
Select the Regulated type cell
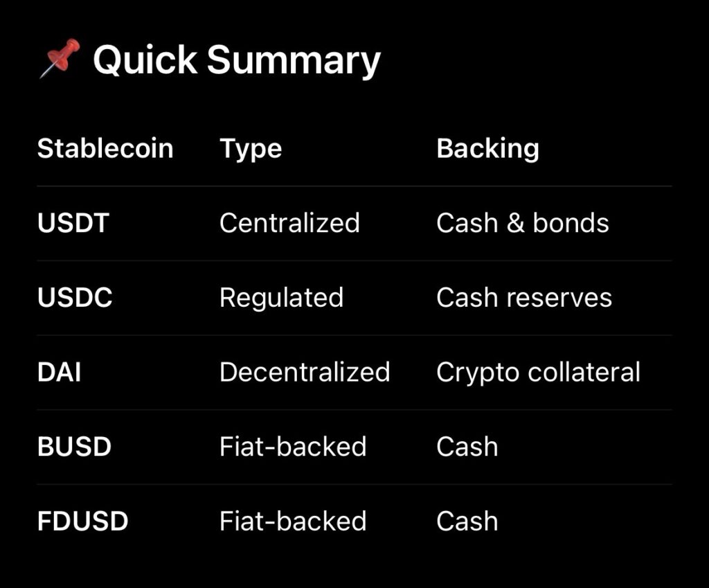coord(281,298)
